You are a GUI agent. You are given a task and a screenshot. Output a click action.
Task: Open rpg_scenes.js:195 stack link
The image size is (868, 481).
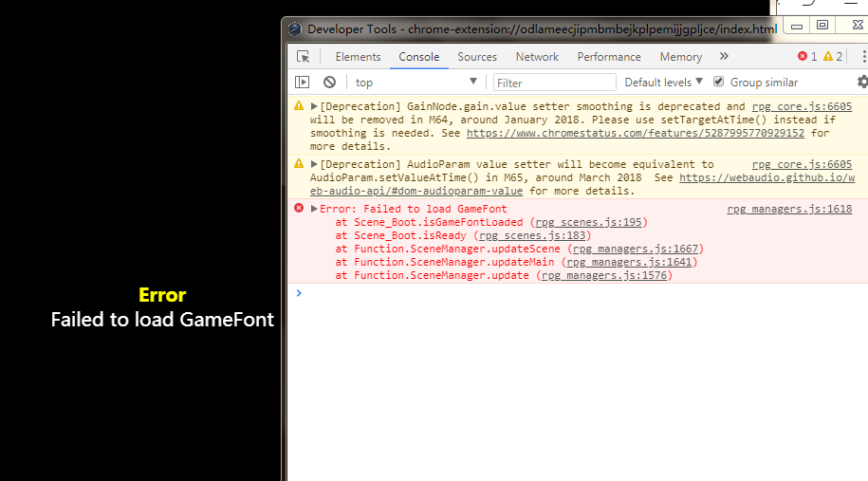(588, 223)
